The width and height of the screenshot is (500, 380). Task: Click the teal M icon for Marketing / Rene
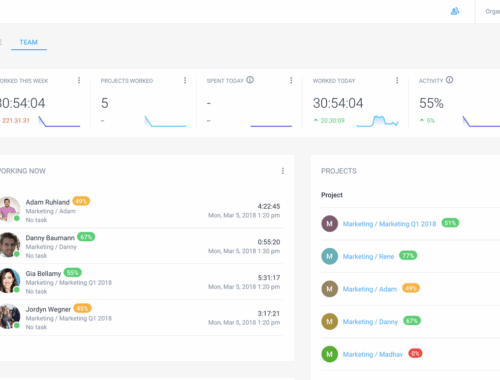(330, 256)
